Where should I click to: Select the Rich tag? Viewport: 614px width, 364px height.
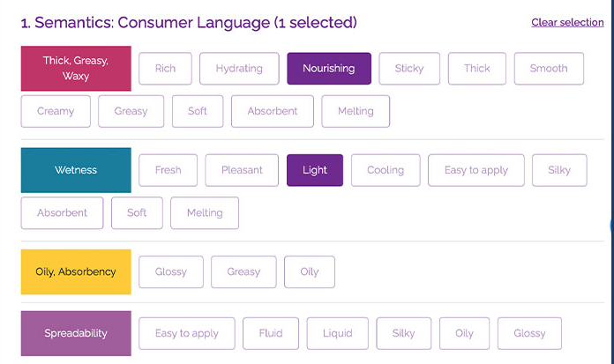click(165, 69)
